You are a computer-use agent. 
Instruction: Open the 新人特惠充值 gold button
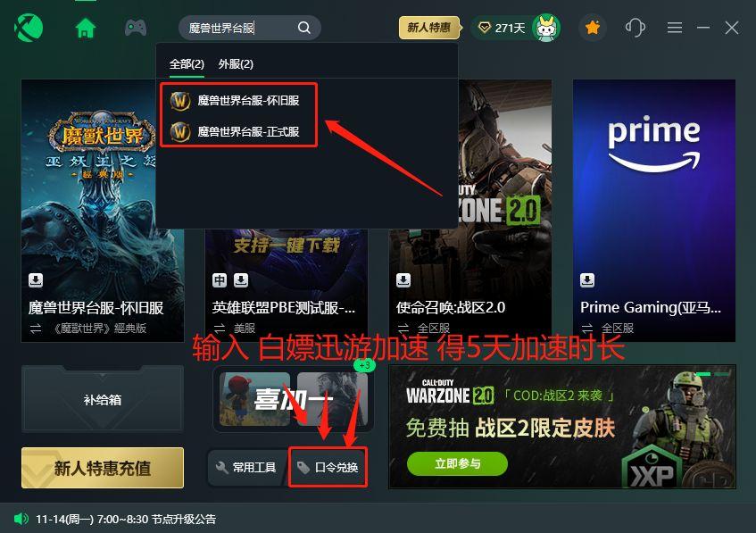coord(103,468)
